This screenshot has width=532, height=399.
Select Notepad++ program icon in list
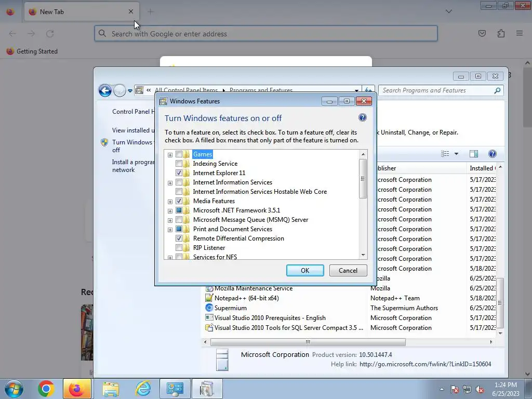point(209,298)
